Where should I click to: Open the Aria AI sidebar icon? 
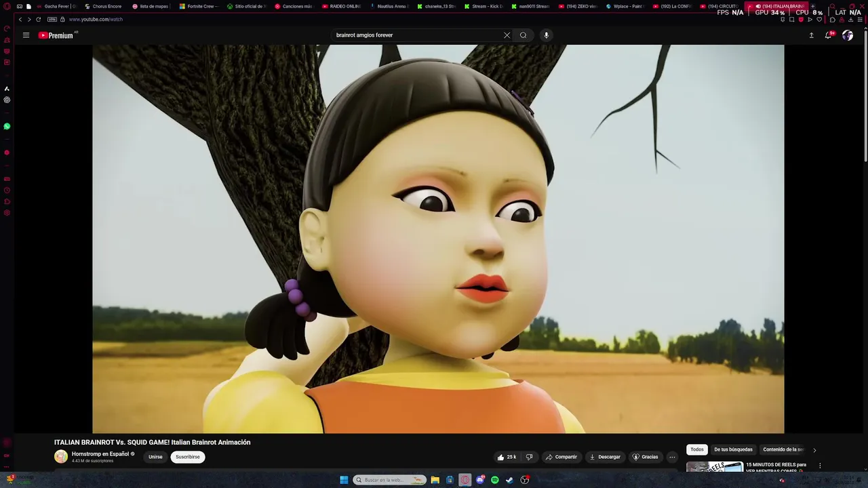pyautogui.click(x=7, y=88)
